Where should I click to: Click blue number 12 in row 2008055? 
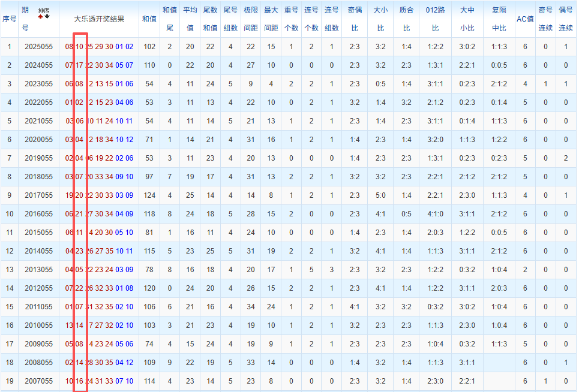(129, 363)
